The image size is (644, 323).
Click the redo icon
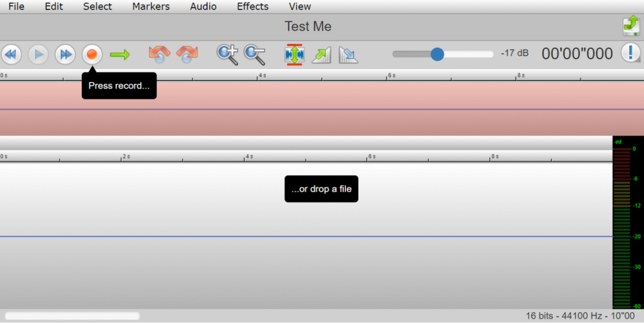[x=187, y=54]
